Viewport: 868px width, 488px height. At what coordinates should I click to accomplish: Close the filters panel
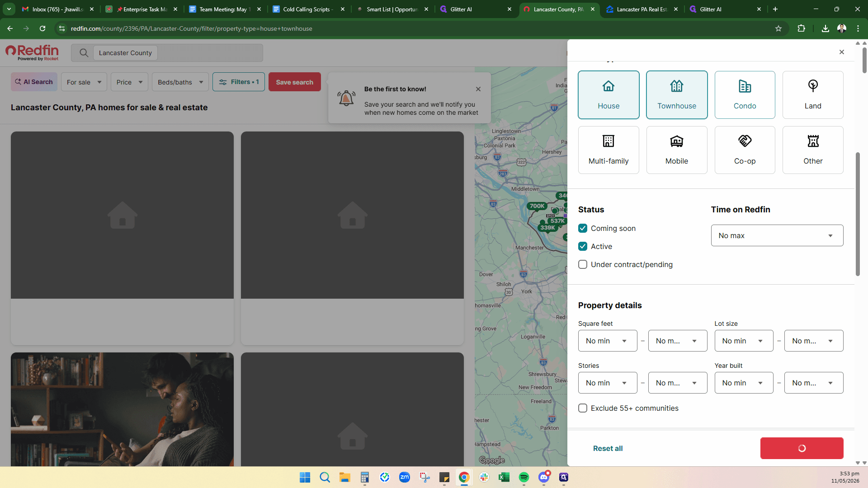point(842,52)
